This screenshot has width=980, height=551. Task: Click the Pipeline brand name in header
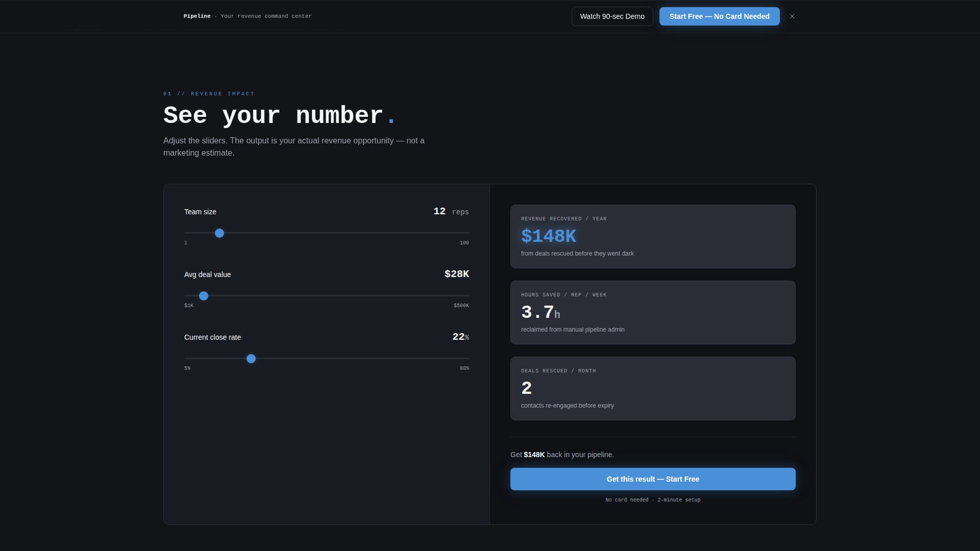[x=197, y=16]
